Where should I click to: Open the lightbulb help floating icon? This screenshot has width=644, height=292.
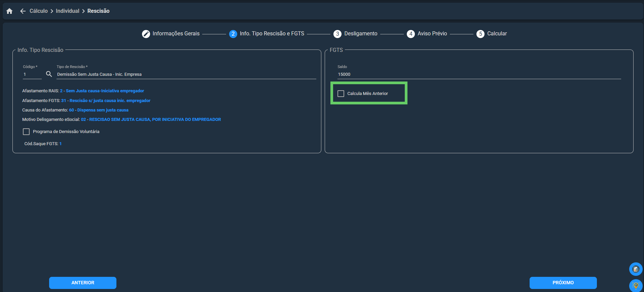click(x=636, y=286)
